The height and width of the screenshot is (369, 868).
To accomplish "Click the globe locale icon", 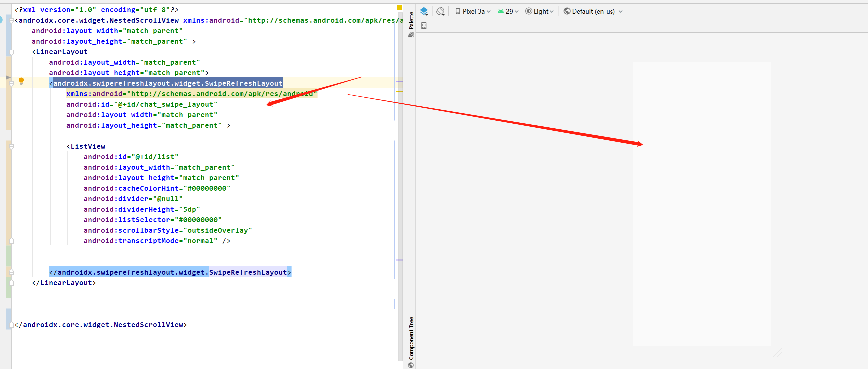I will (567, 11).
